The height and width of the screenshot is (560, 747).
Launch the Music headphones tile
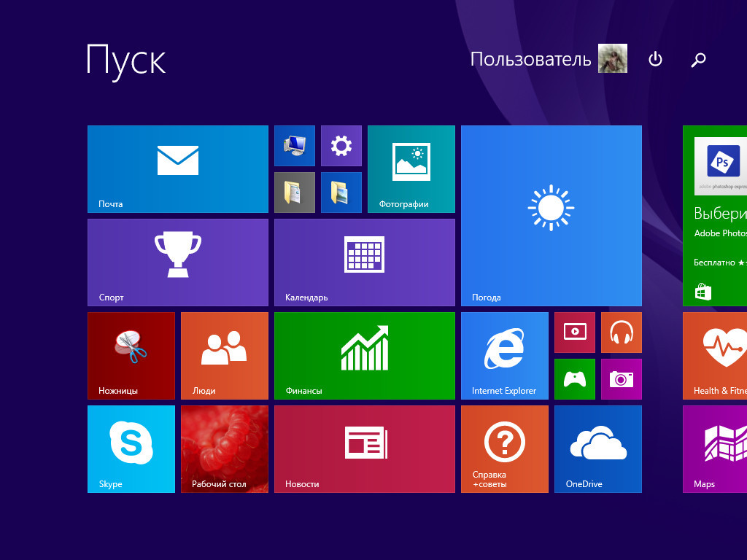coord(622,332)
